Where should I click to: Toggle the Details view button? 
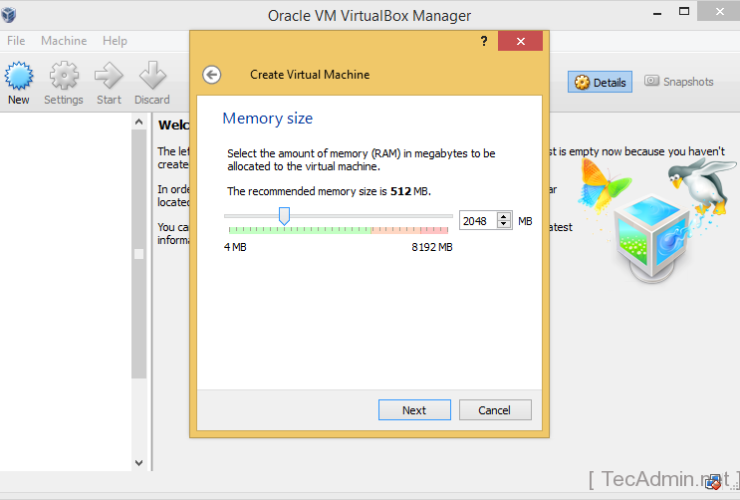point(600,82)
